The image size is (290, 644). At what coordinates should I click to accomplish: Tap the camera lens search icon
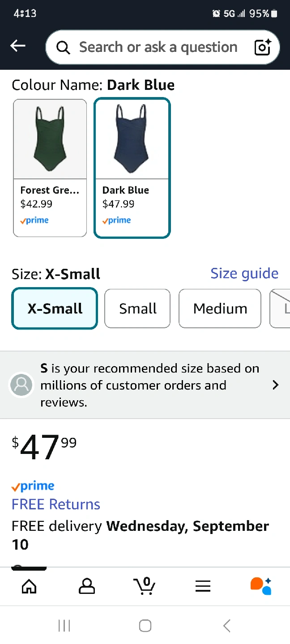(x=263, y=47)
